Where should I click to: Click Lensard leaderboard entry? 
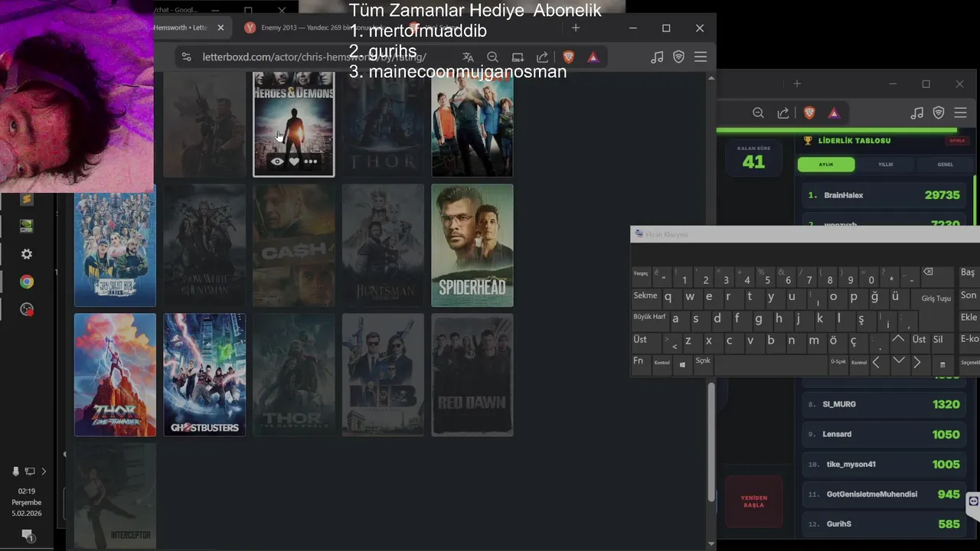[x=884, y=434]
